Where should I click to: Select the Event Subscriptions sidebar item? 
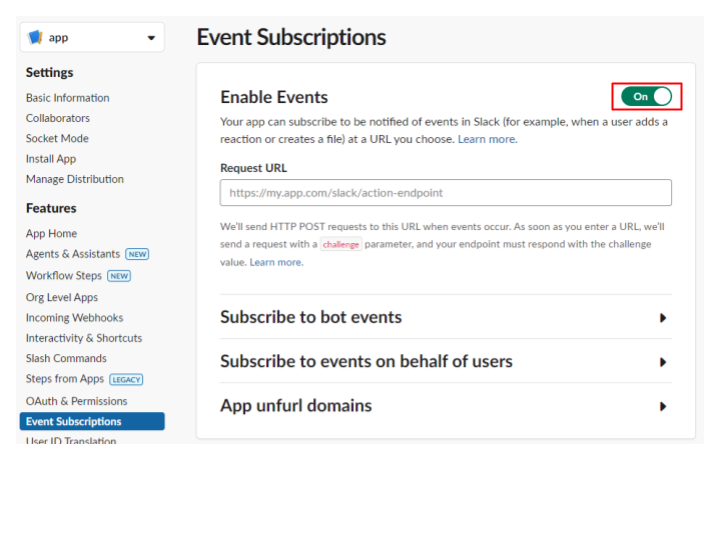[x=92, y=421]
